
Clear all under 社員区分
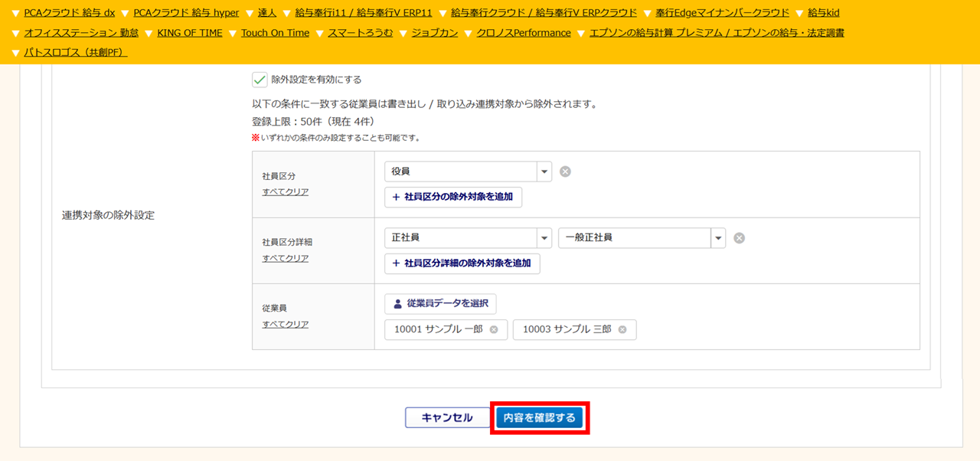(286, 192)
